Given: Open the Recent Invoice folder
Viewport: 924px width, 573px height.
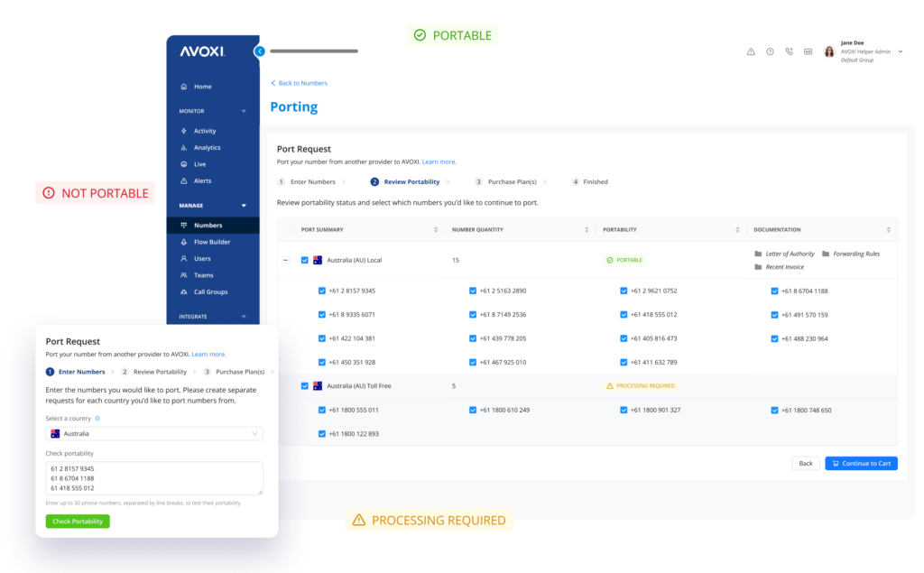Looking at the screenshot, I should pos(782,267).
